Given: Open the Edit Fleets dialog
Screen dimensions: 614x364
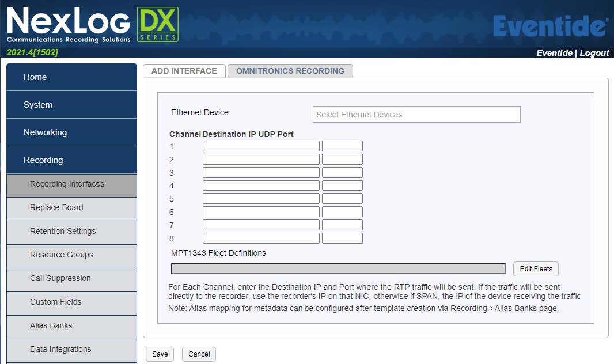Looking at the screenshot, I should click(x=536, y=269).
